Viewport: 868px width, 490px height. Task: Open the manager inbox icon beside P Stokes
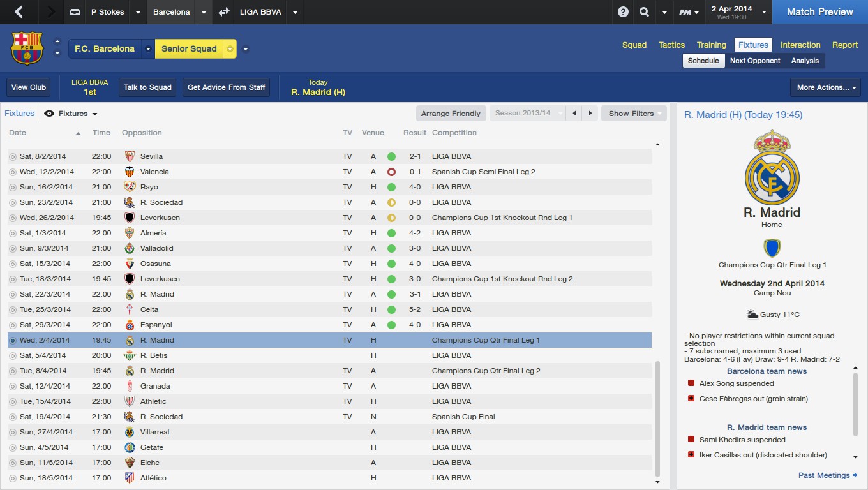click(75, 12)
